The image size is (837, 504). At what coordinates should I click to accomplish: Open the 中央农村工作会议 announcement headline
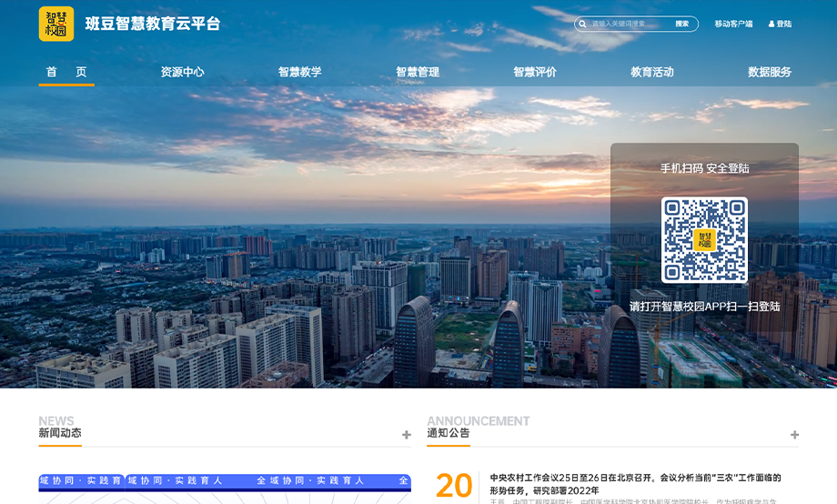635,484
